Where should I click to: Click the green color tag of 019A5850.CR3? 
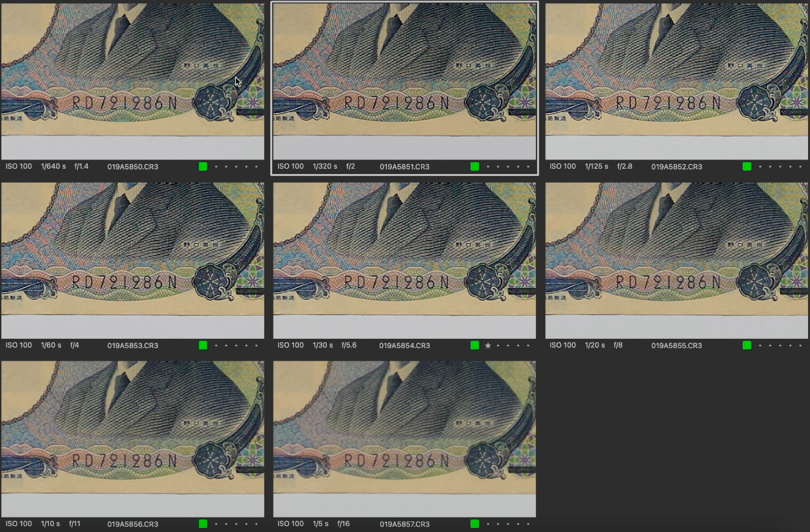[x=203, y=167]
